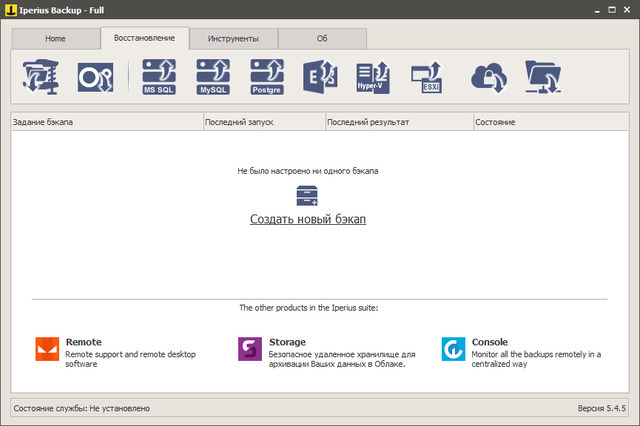The width and height of the screenshot is (640, 426).
Task: Click the Monitor all the backups description
Action: 536,359
